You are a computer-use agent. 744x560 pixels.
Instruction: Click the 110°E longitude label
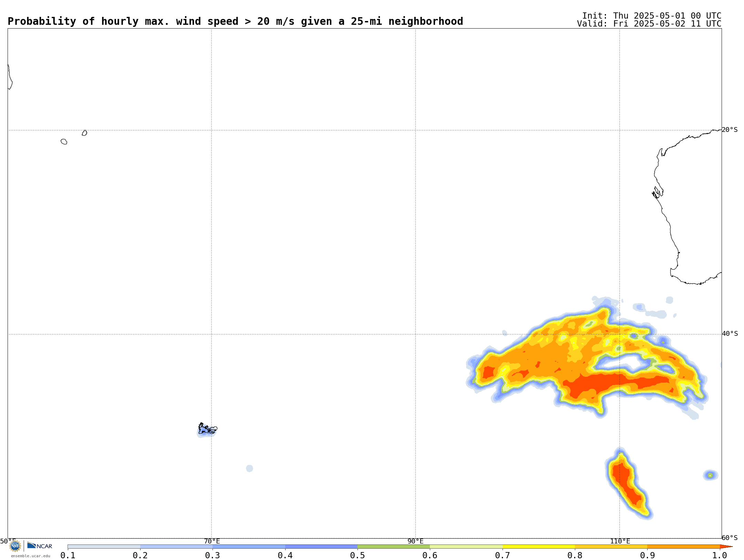tap(620, 541)
